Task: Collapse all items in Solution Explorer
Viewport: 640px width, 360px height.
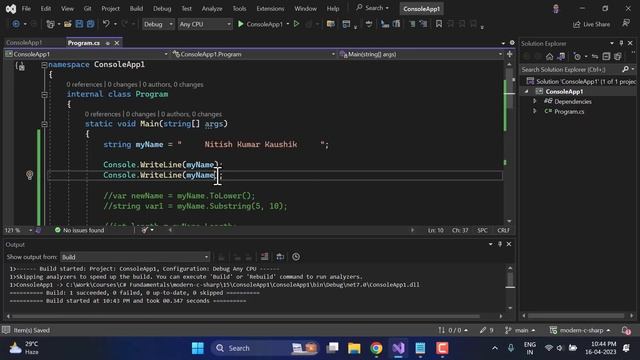Action: 606,56
